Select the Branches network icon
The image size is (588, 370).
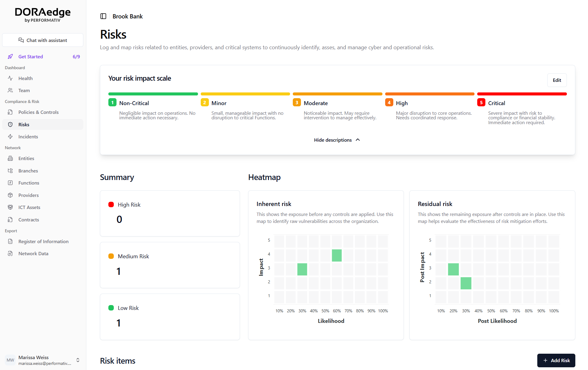click(x=11, y=171)
